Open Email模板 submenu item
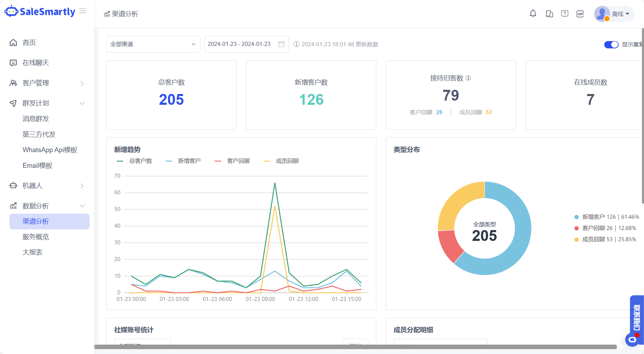Image resolution: width=644 pixels, height=354 pixels. (x=37, y=165)
